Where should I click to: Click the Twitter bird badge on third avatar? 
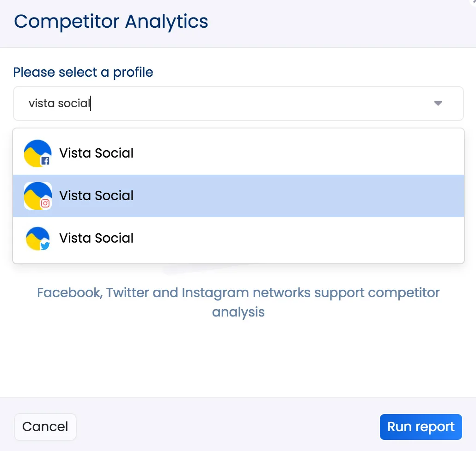point(45,246)
